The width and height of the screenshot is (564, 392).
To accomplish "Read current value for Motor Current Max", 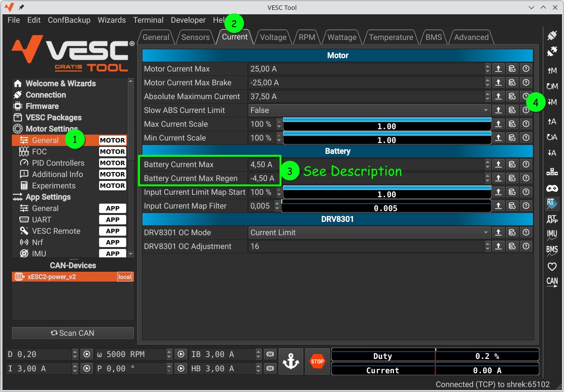I will (498, 69).
